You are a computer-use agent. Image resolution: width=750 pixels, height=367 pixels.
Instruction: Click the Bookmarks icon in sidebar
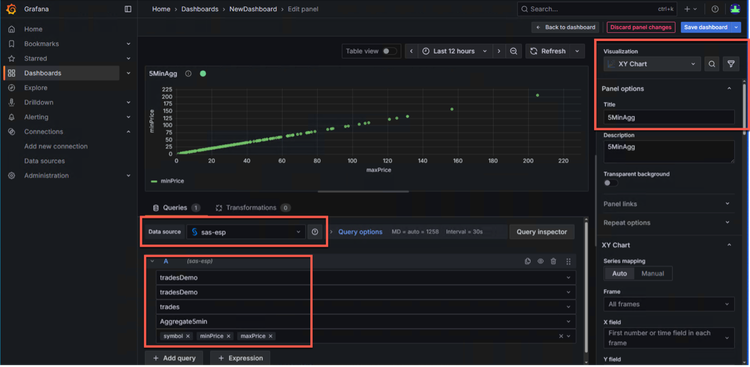click(12, 44)
